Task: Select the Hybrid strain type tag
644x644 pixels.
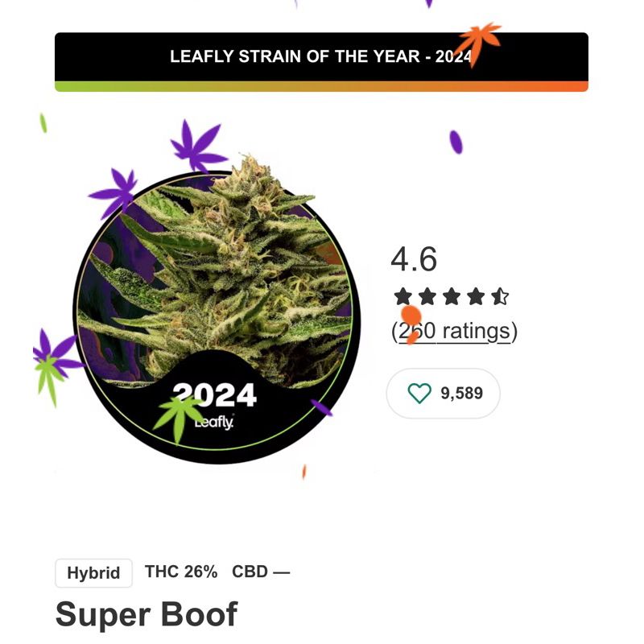Action: point(93,573)
